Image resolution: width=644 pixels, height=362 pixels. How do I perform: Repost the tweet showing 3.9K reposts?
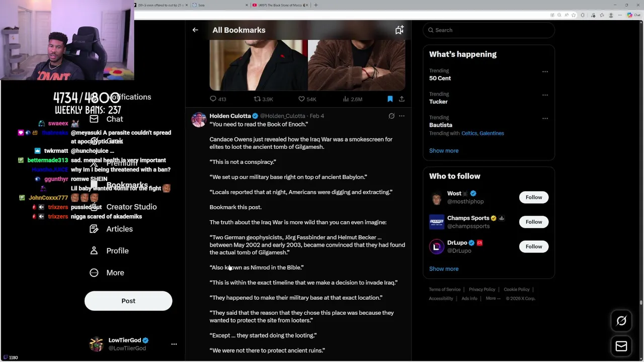(x=263, y=99)
